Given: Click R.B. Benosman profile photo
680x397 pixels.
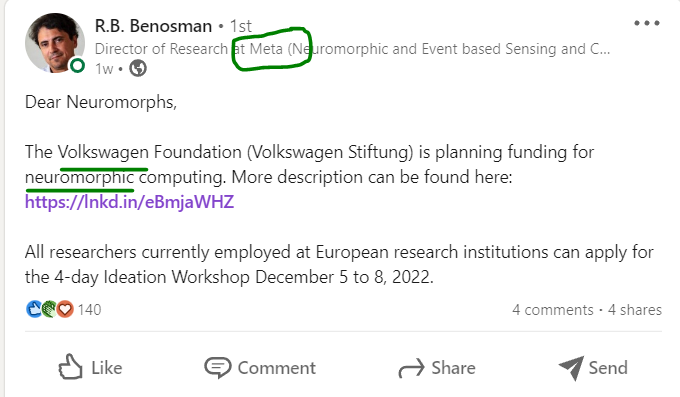Looking at the screenshot, I should point(55,43).
